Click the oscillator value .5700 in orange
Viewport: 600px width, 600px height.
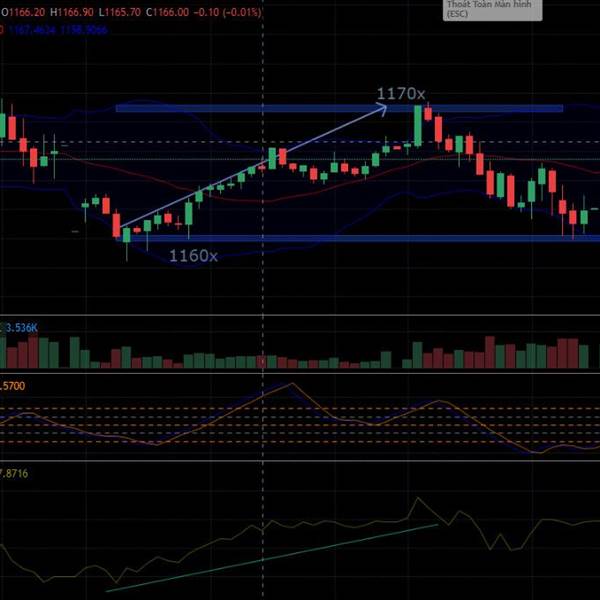[13, 386]
